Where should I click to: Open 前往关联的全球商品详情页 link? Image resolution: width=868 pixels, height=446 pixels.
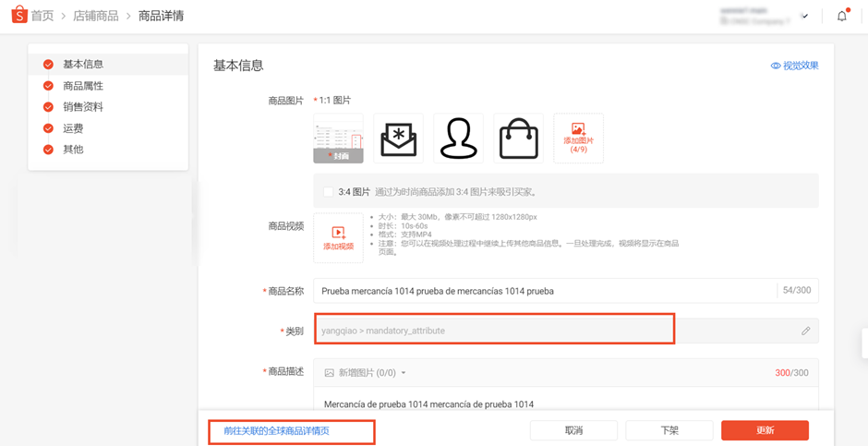coord(276,431)
